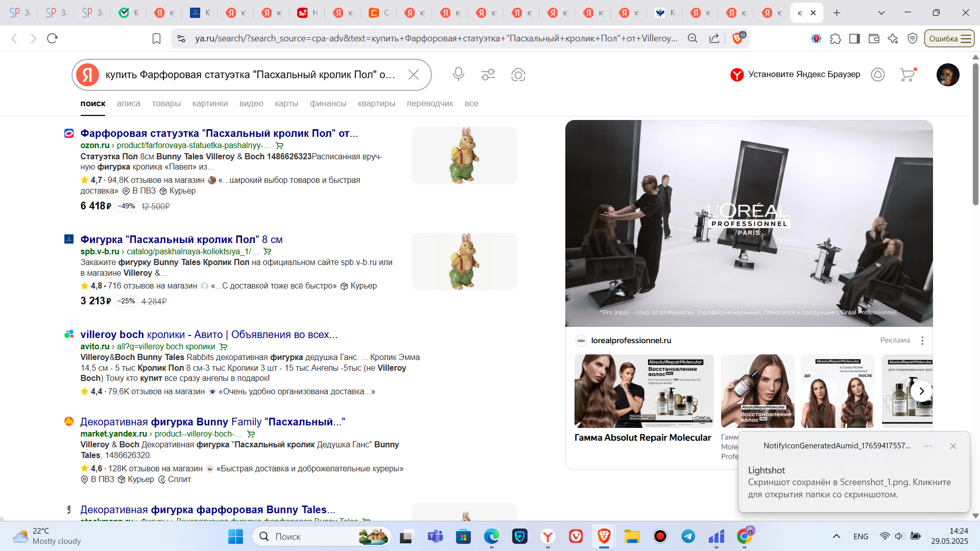Viewport: 980px width, 551px height.
Task: Search by image with camera icon
Action: point(518,75)
